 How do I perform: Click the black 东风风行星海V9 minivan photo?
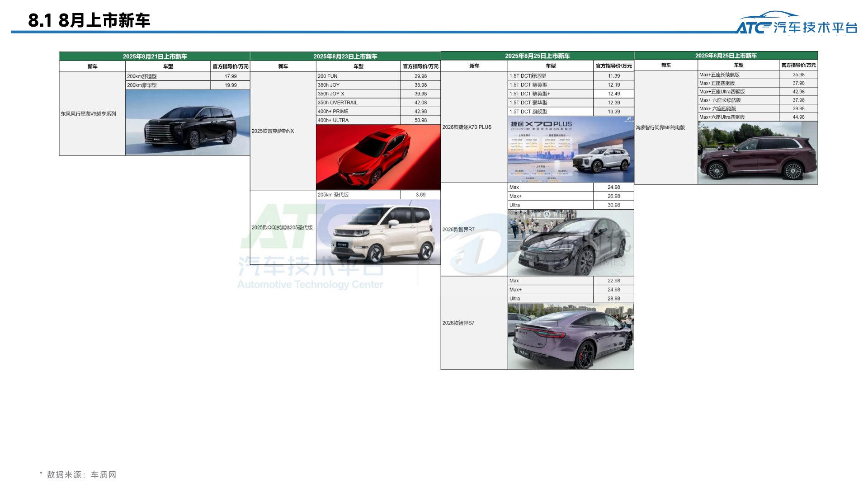tap(188, 122)
